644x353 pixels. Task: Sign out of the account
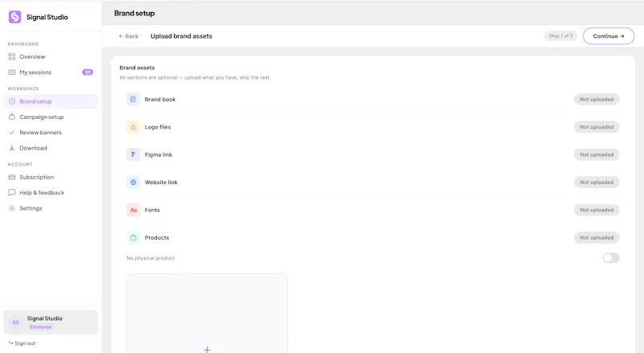tap(23, 343)
